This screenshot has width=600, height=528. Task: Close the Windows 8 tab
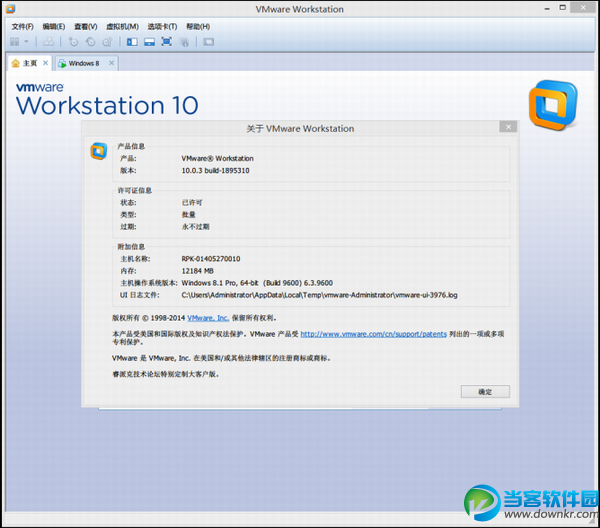click(x=111, y=63)
